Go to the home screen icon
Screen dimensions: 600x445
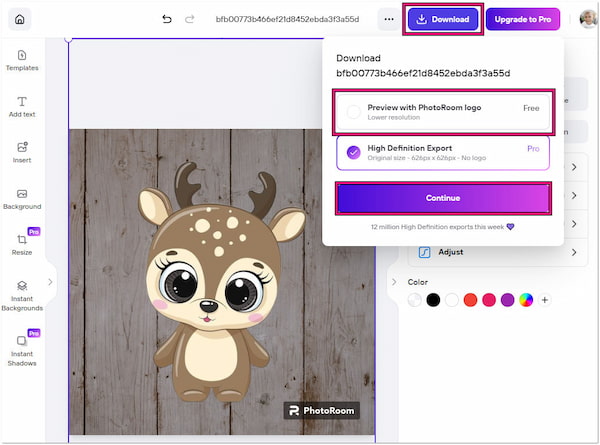click(x=20, y=19)
